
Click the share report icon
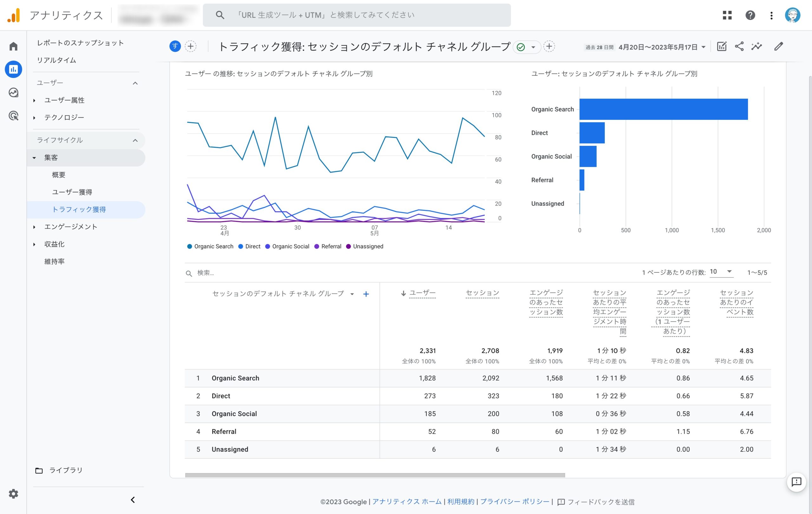coord(739,47)
